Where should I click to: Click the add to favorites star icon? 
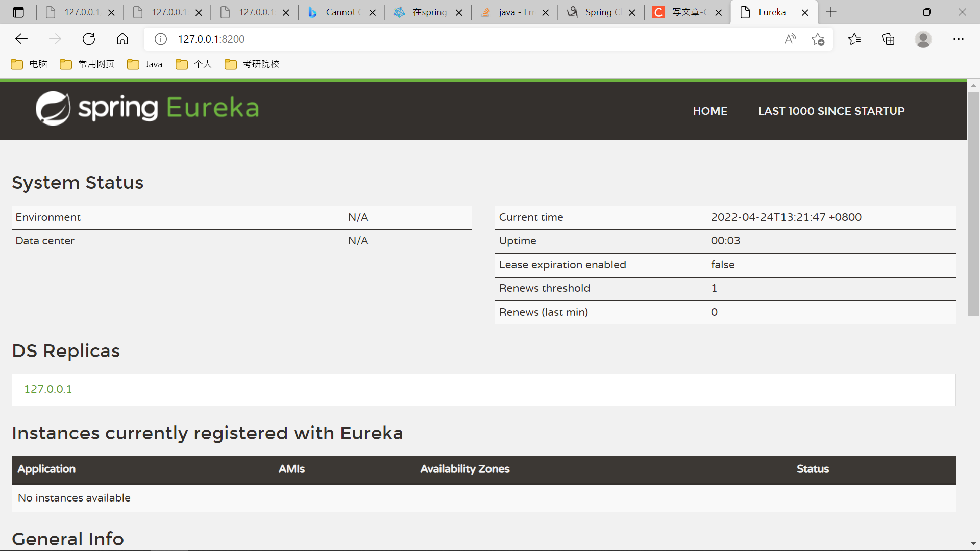pos(818,39)
